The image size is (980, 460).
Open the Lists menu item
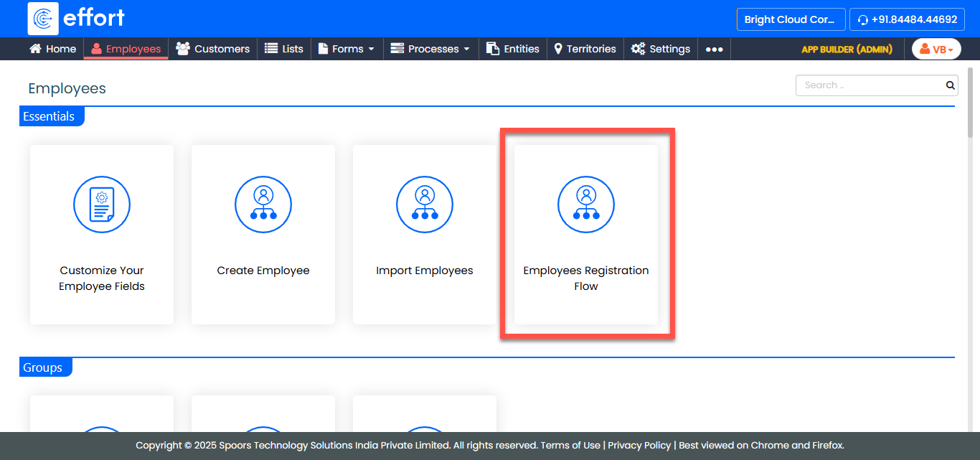click(x=284, y=49)
